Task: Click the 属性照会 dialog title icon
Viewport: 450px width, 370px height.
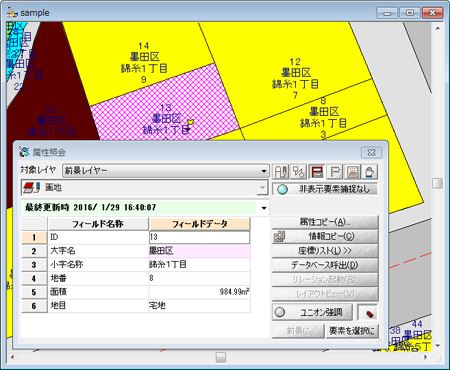Action: click(24, 152)
